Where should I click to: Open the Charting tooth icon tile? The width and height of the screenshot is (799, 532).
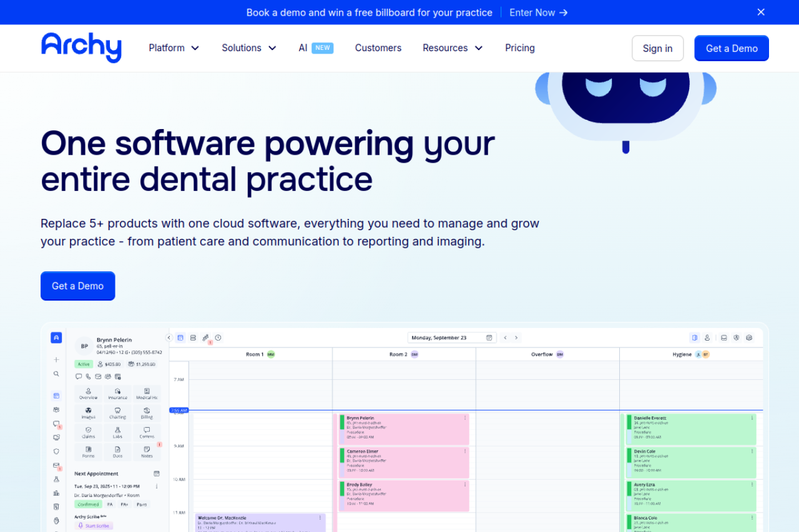tap(117, 413)
